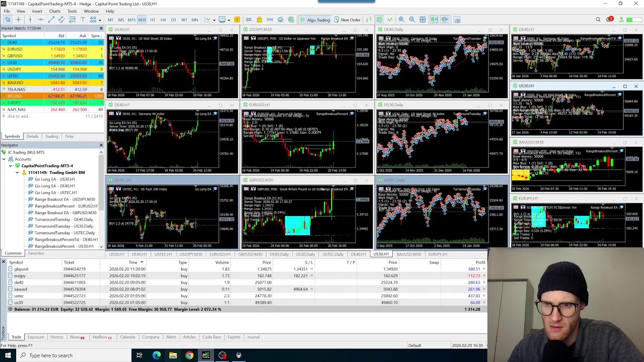Open the indicators list dropdown arrow
This screenshot has width=644, height=362.
[214, 20]
